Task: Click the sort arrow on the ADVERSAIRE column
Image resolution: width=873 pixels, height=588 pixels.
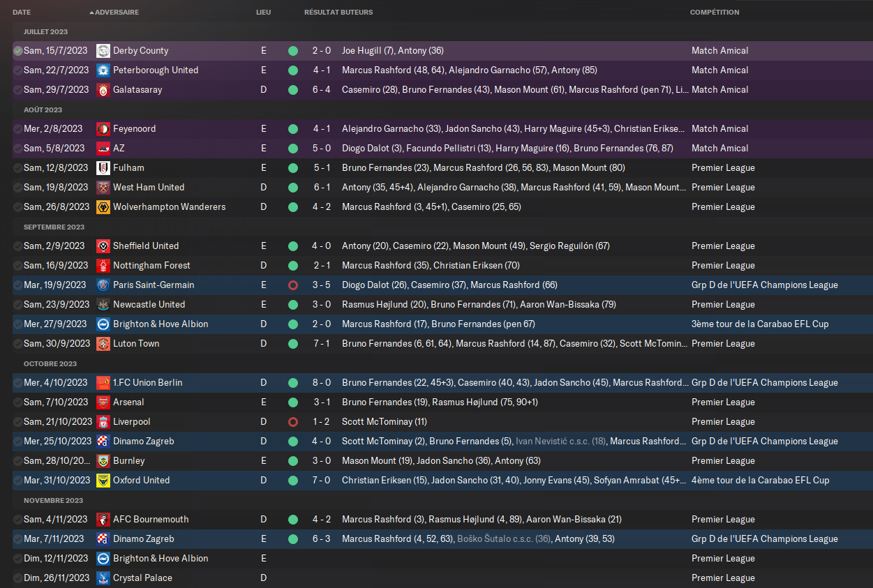Action: coord(91,13)
